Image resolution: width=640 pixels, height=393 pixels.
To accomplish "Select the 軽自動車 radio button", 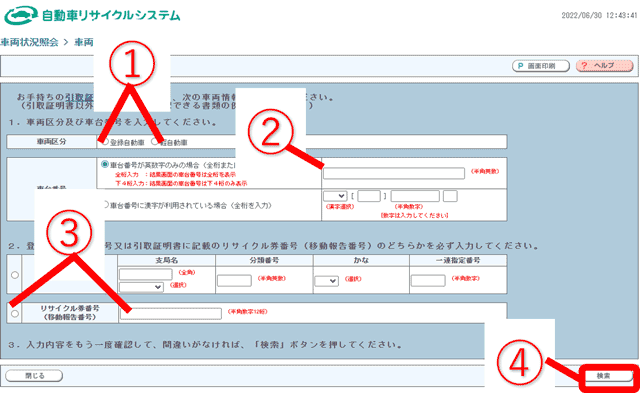I will pyautogui.click(x=154, y=142).
